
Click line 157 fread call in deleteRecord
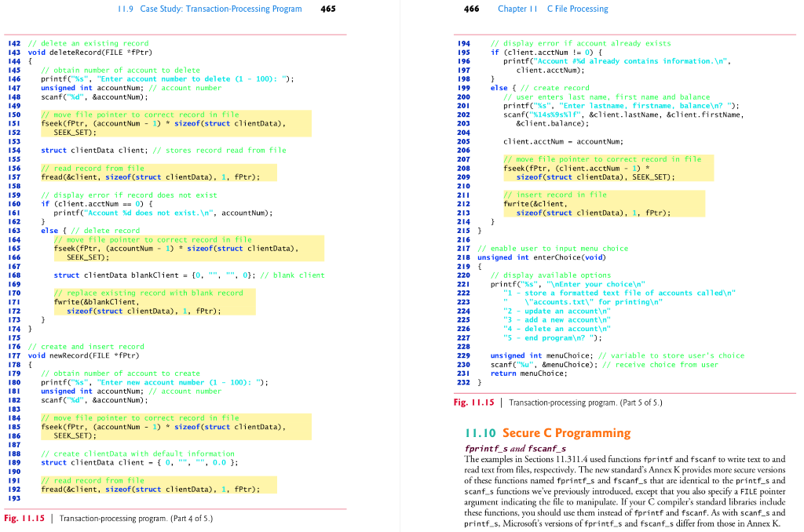[150, 177]
